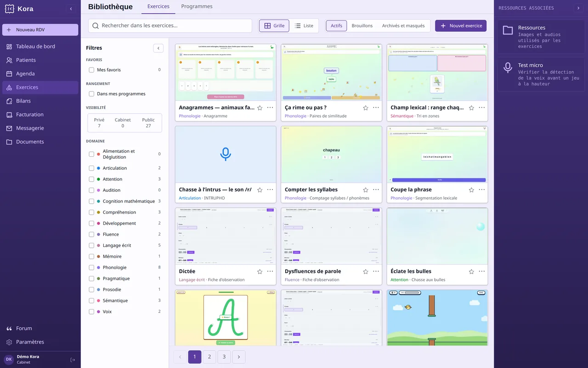
Task: Open Messagerie in the sidebar
Action: 40,128
